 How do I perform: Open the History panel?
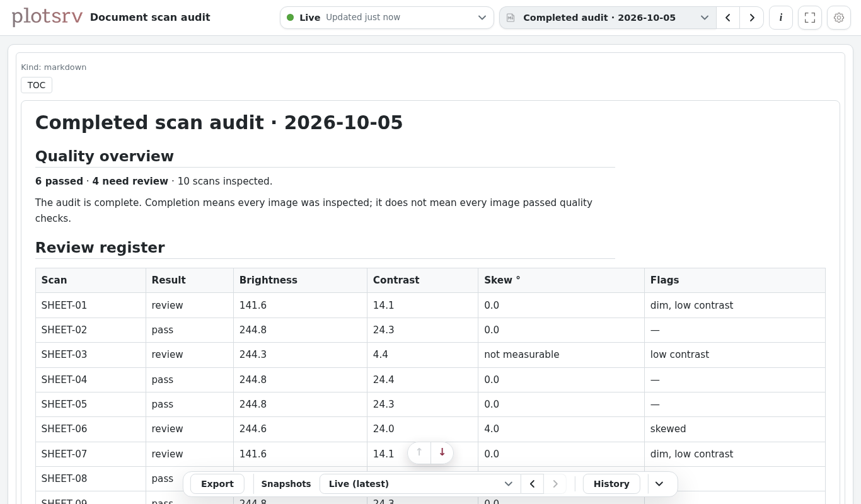(x=611, y=484)
